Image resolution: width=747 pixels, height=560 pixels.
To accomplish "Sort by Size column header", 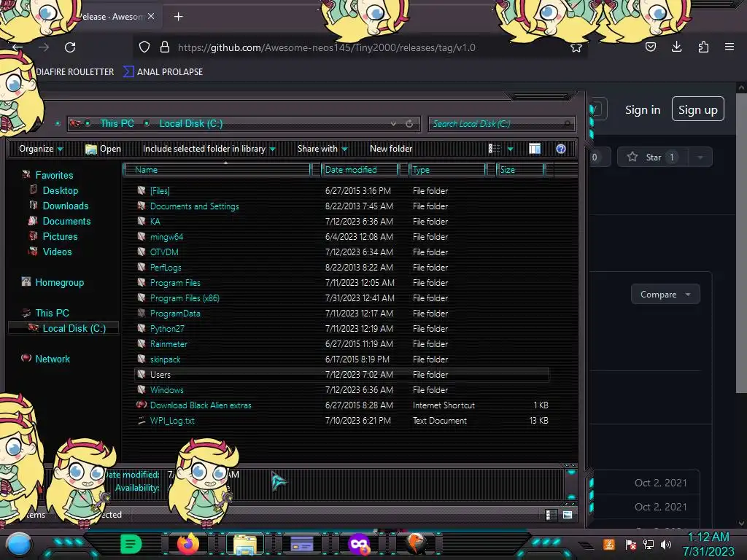I will tap(521, 170).
